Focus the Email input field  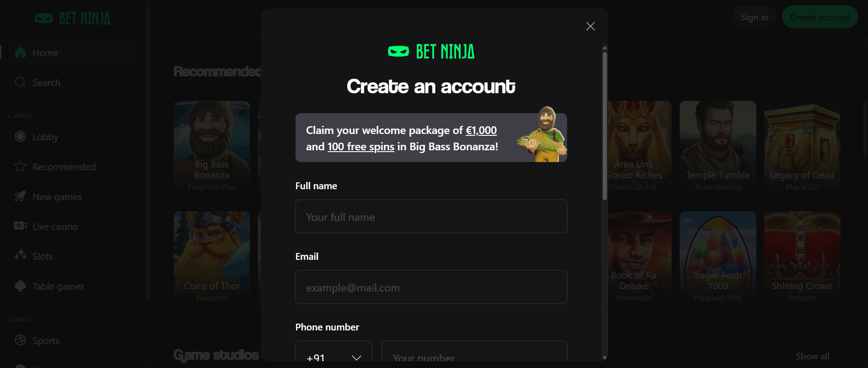431,287
